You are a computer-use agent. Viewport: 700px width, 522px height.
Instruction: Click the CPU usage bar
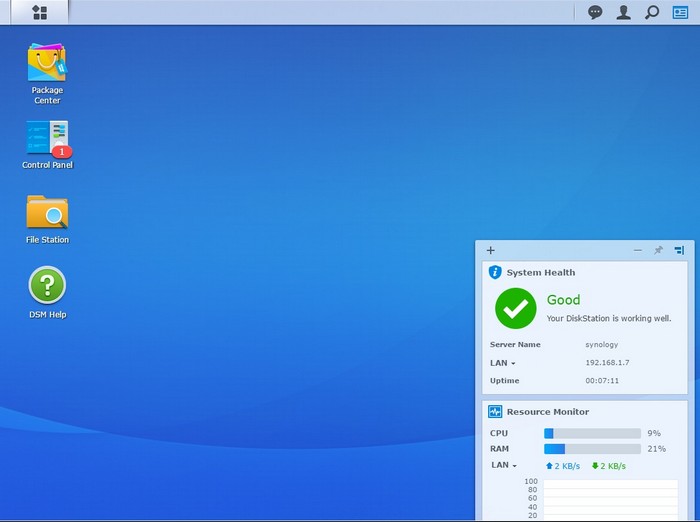592,433
